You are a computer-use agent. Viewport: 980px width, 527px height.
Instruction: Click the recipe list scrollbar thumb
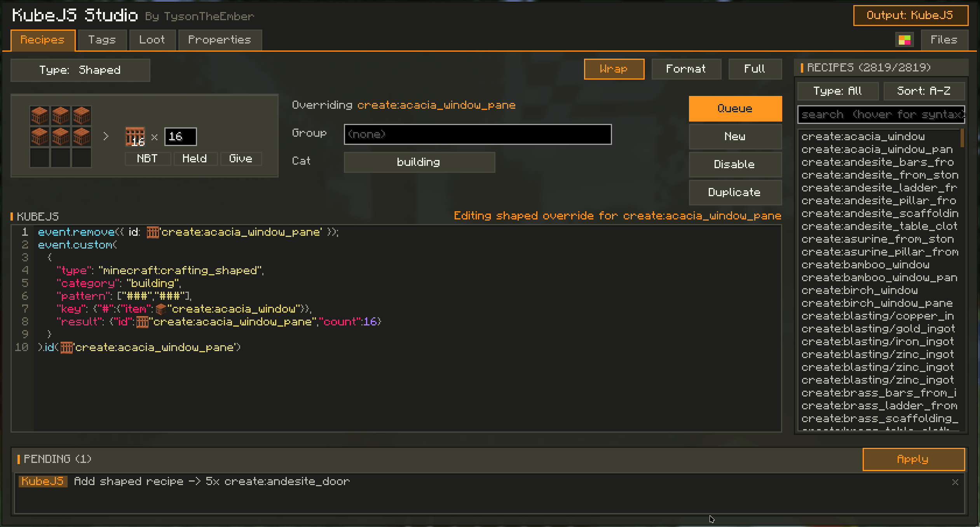(962, 138)
